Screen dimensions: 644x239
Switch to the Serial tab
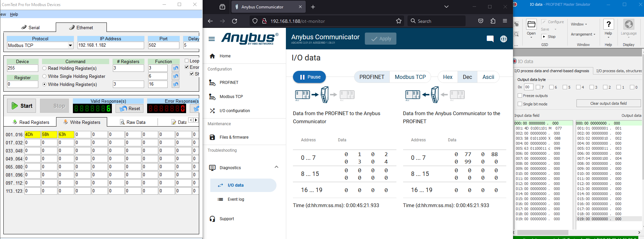tap(30, 28)
